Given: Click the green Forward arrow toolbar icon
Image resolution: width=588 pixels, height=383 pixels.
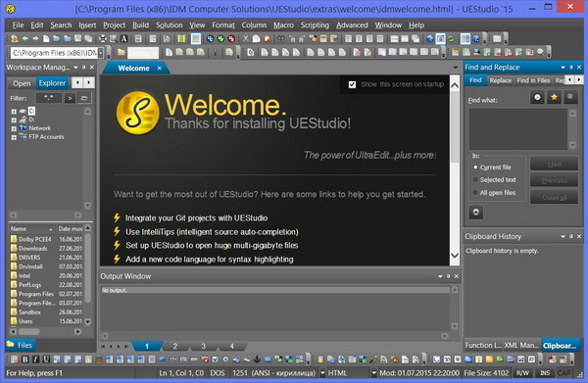Looking at the screenshot, I should (x=35, y=38).
